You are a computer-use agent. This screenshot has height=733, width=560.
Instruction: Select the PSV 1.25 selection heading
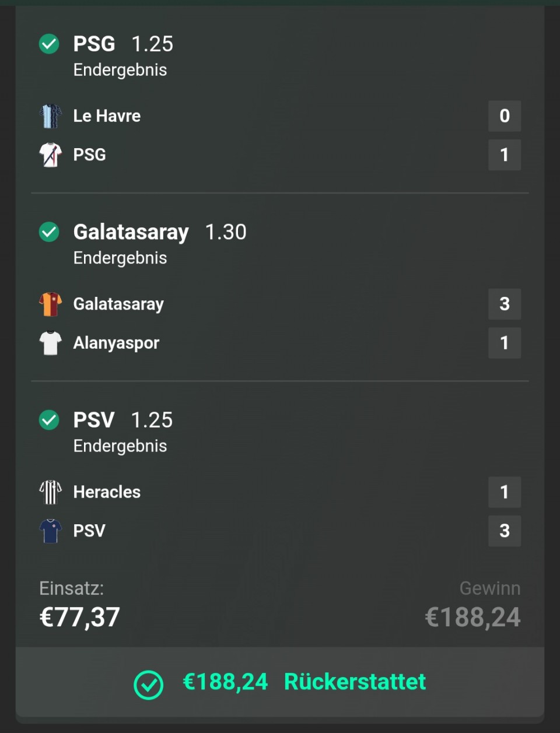[123, 420]
